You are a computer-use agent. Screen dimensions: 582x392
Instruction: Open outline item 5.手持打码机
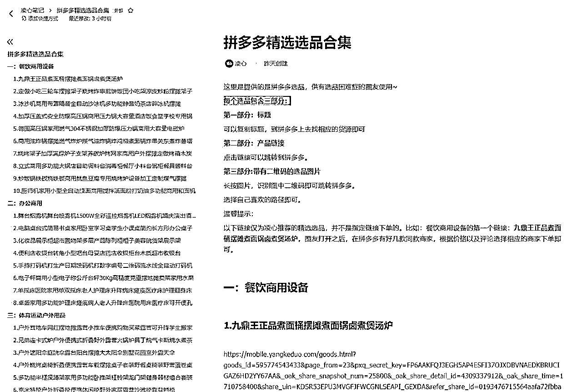103,266
